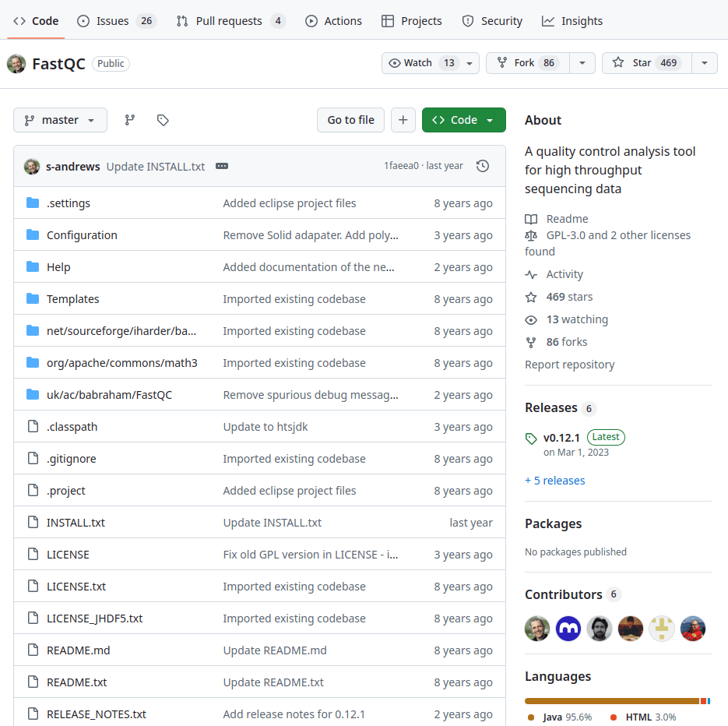Viewport: 728px width, 726px height.
Task: Click the v0.12.1 release tag icon
Action: pos(531,439)
